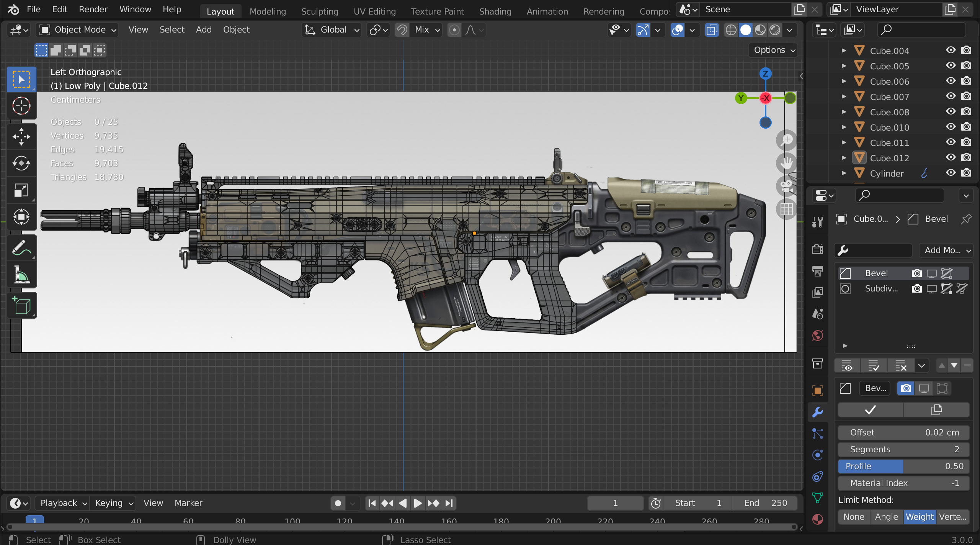980x545 pixels.
Task: Open the Object Mode dropdown
Action: (77, 30)
